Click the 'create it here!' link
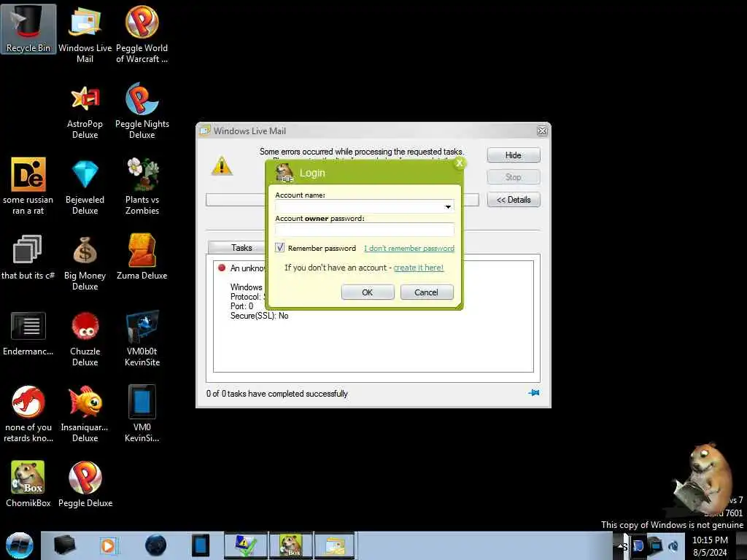The height and width of the screenshot is (560, 747). 418,268
